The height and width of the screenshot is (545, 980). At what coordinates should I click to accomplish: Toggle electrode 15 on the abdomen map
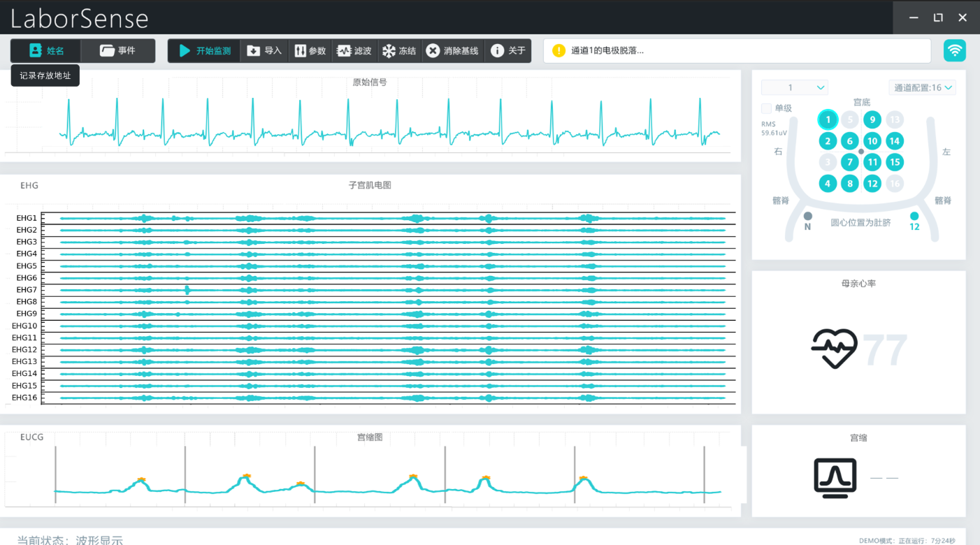[x=895, y=162]
